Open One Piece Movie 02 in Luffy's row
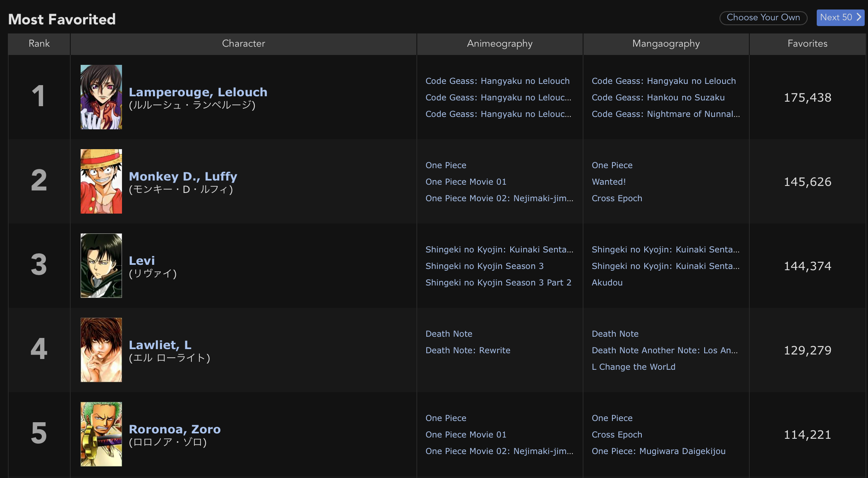 [x=500, y=198]
